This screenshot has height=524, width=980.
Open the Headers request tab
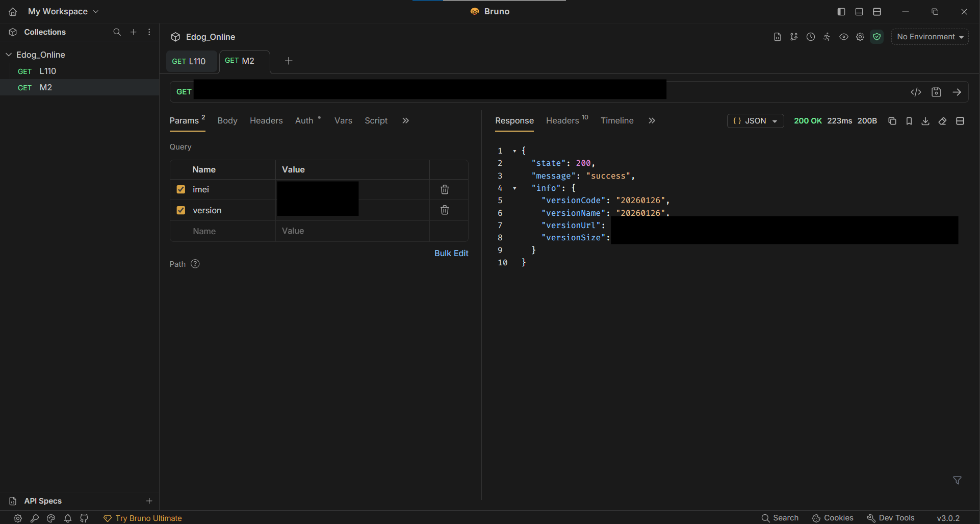tap(266, 121)
